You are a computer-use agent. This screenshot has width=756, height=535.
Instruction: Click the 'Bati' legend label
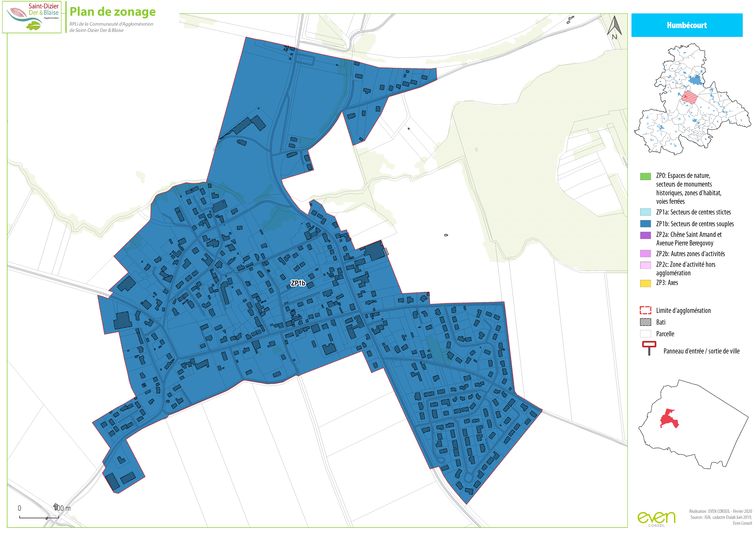coord(661,322)
